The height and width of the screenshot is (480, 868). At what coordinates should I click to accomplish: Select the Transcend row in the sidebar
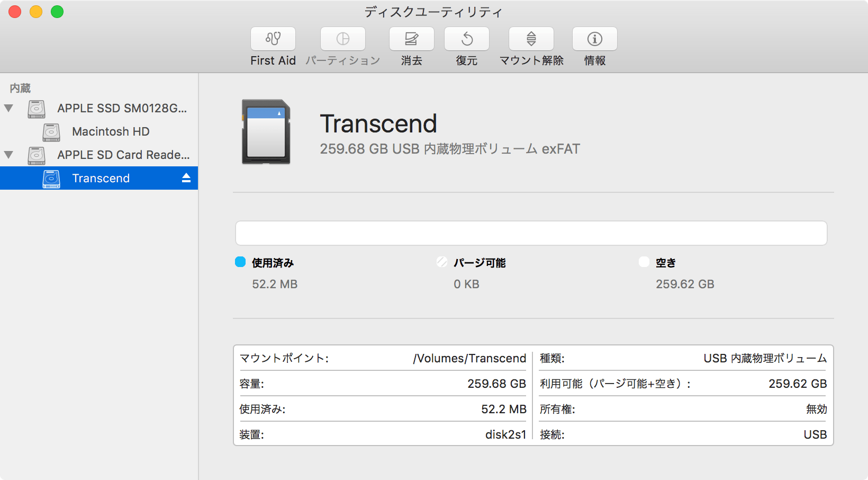pos(99,178)
